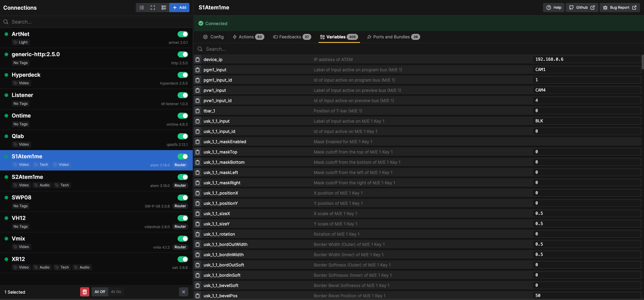The height and width of the screenshot is (300, 644).
Task: Open the Config tab
Action: [213, 37]
